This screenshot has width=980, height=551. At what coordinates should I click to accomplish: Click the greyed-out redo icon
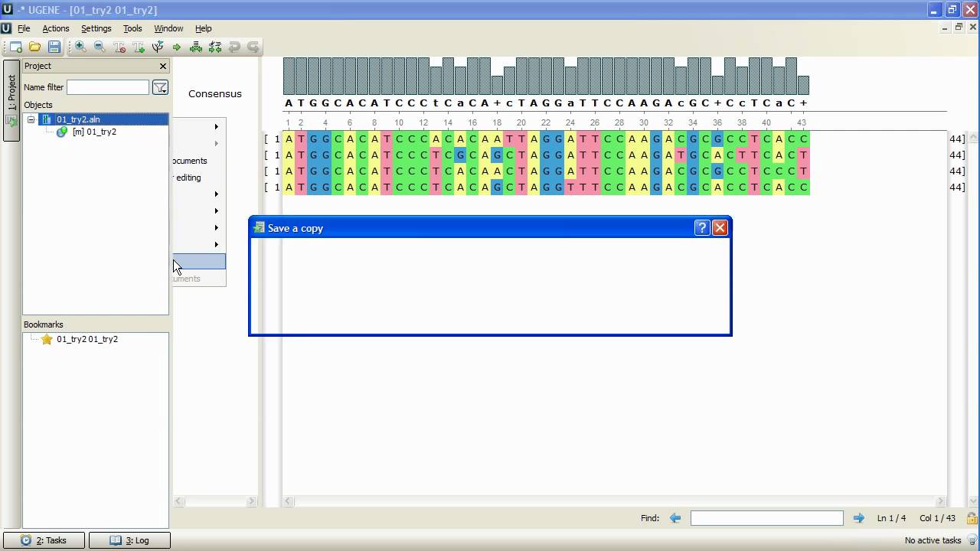tap(253, 47)
